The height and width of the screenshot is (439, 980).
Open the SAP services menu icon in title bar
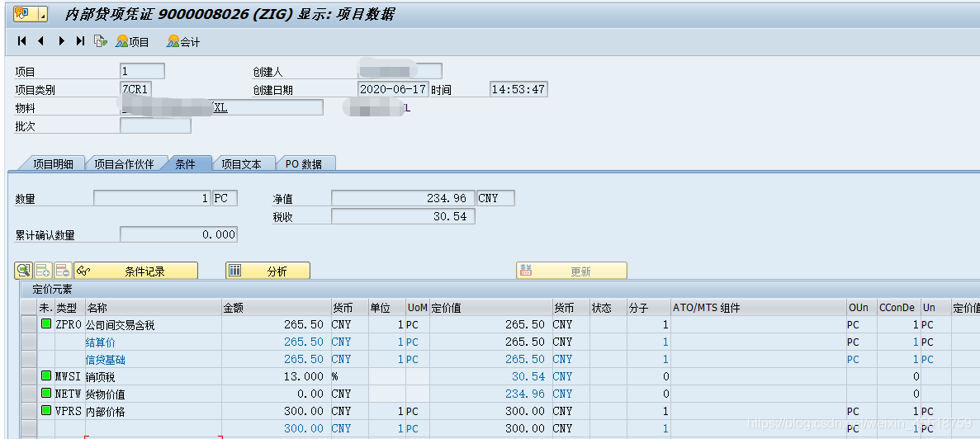pos(21,13)
